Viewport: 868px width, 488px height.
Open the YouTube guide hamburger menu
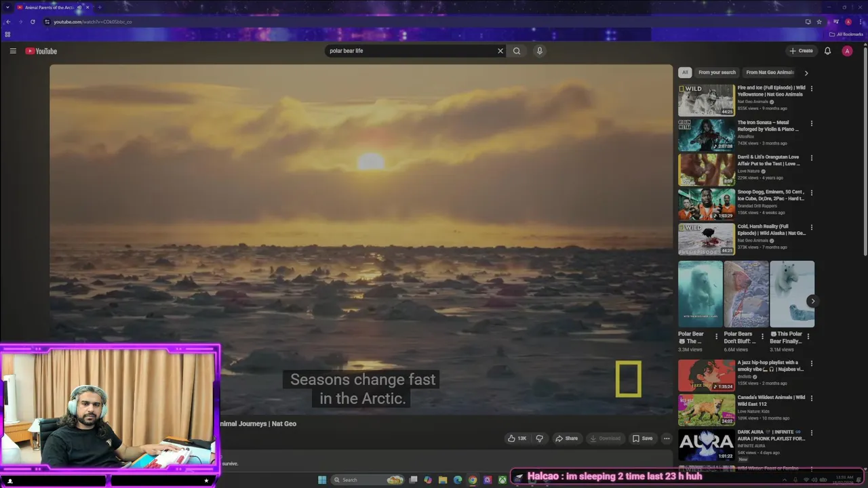[12, 51]
